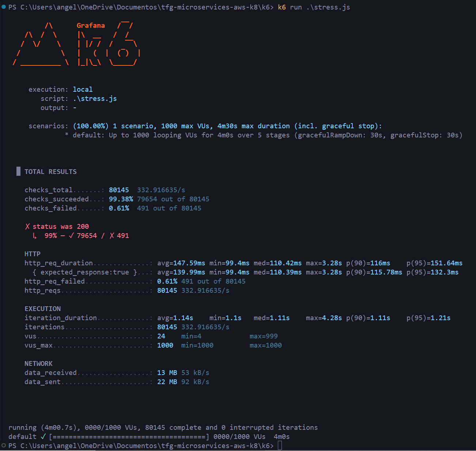Click the 'EXECUTION' section heading
Viewport: 476px width, 451px height.
43,309
